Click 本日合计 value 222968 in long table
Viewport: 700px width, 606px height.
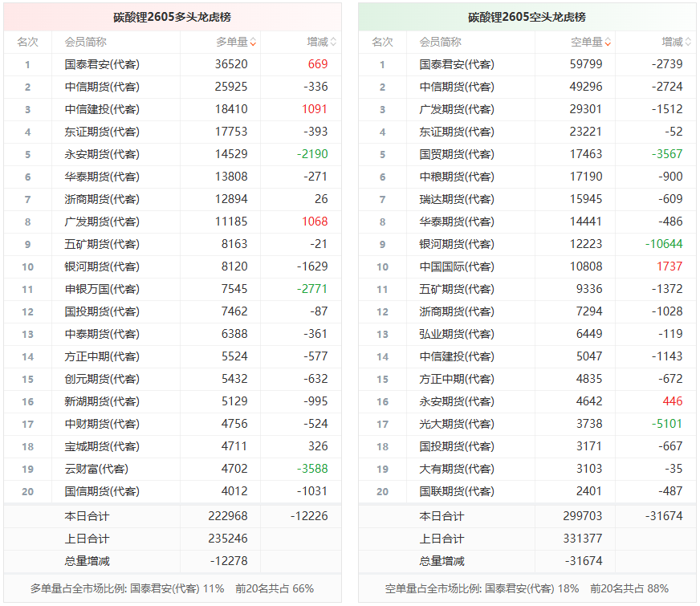(228, 516)
